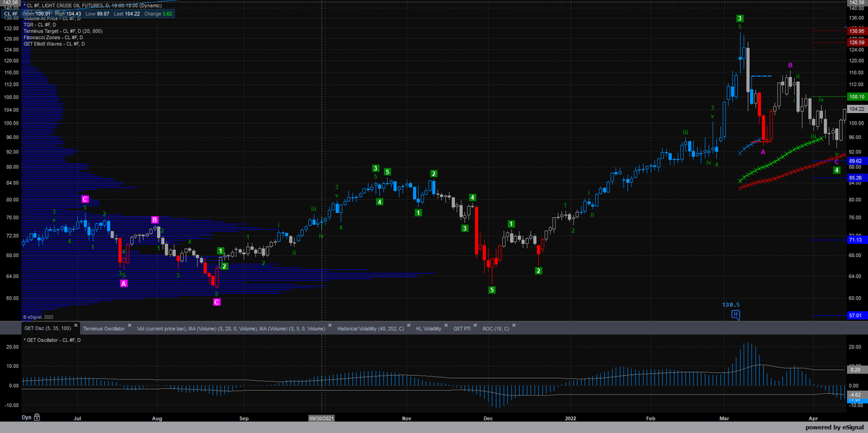Click the magenta wave A marker near 63

(x=124, y=283)
